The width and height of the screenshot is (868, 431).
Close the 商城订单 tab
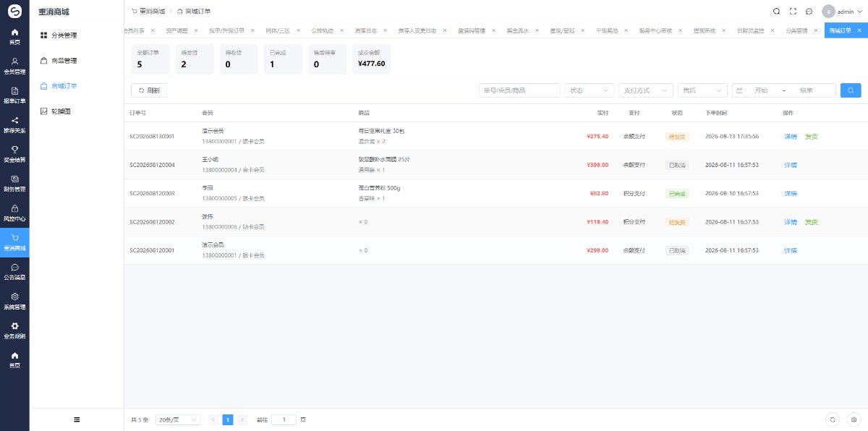pyautogui.click(x=859, y=30)
